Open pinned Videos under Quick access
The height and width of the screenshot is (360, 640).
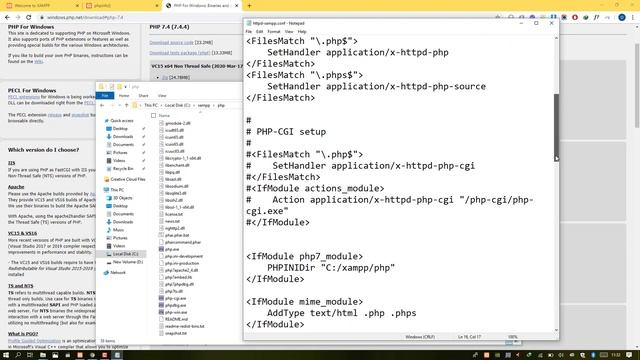click(119, 160)
